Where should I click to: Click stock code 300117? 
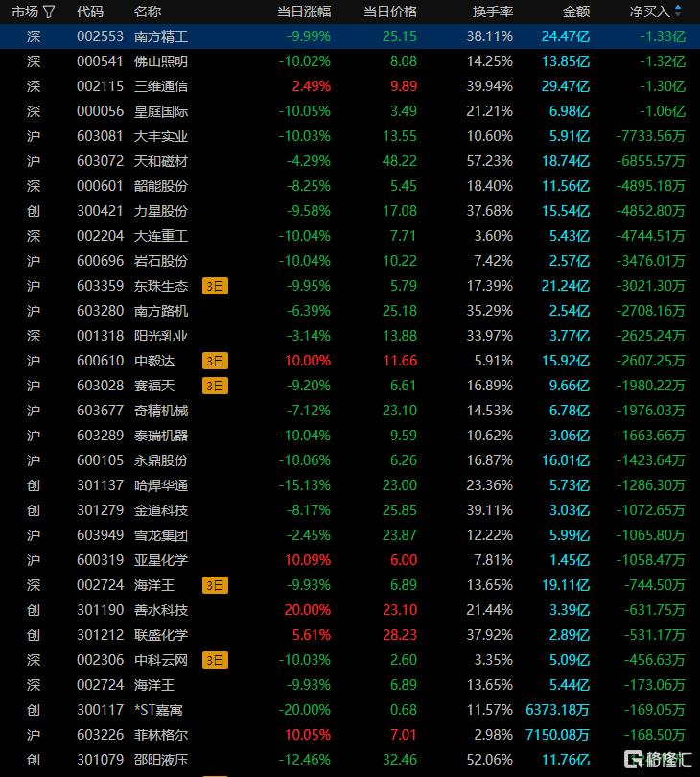100,710
